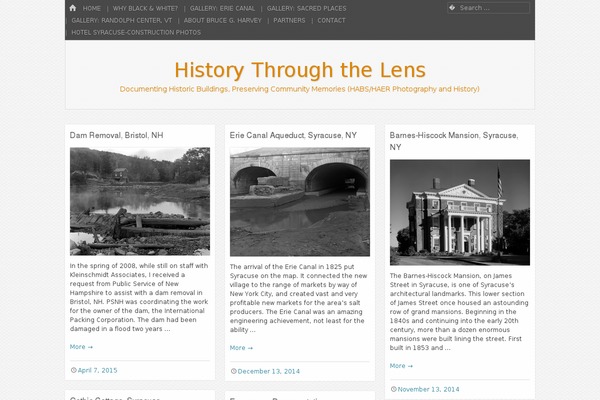Image resolution: width=600 pixels, height=400 pixels.
Task: Open Why Black & White? page
Action: pos(145,8)
